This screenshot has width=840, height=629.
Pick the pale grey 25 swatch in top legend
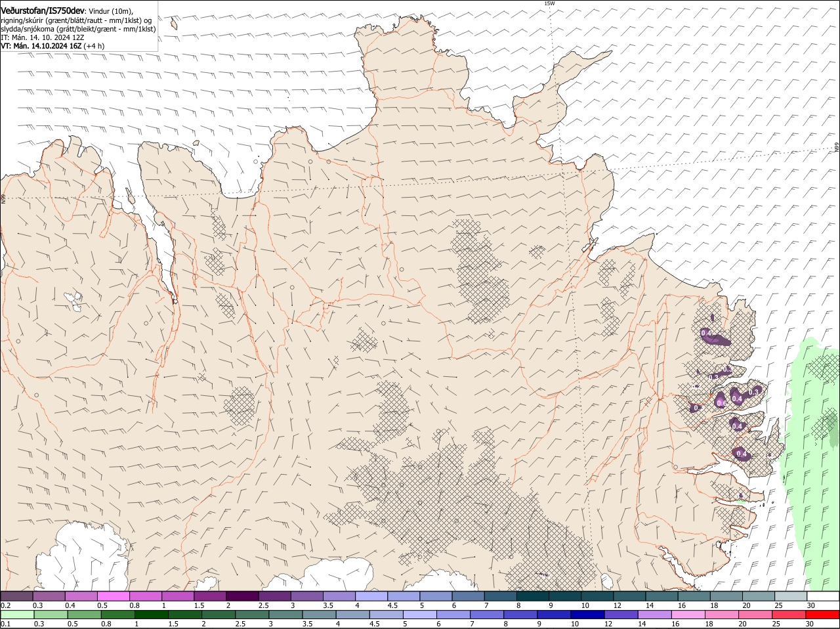(791, 596)
